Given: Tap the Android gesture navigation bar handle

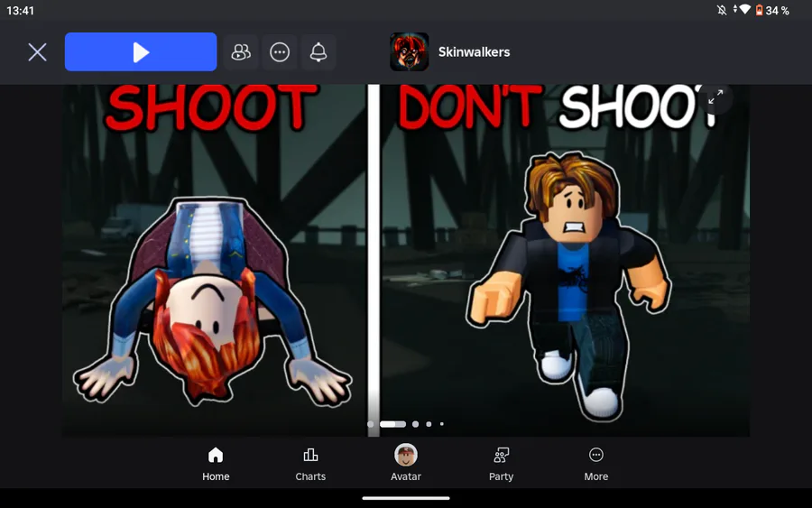Looking at the screenshot, I should [406, 498].
